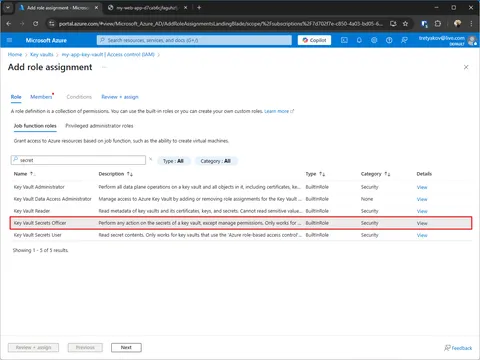The image size is (480, 360).
Task: Click the Copilot button
Action: click(x=314, y=40)
